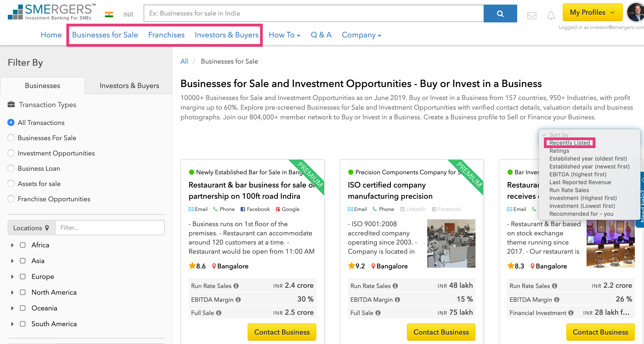This screenshot has width=644, height=344.
Task: Click Google icon on Newly Established Bar card
Action: point(278,209)
